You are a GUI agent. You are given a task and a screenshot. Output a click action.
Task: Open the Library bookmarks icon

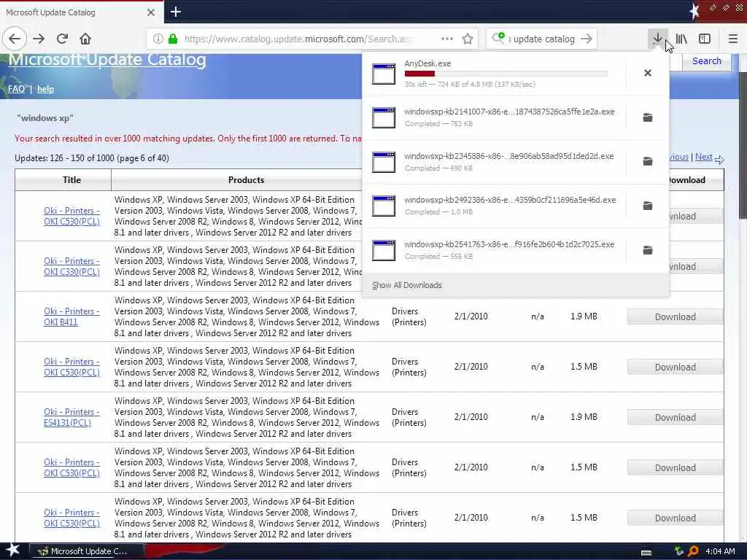tap(681, 39)
